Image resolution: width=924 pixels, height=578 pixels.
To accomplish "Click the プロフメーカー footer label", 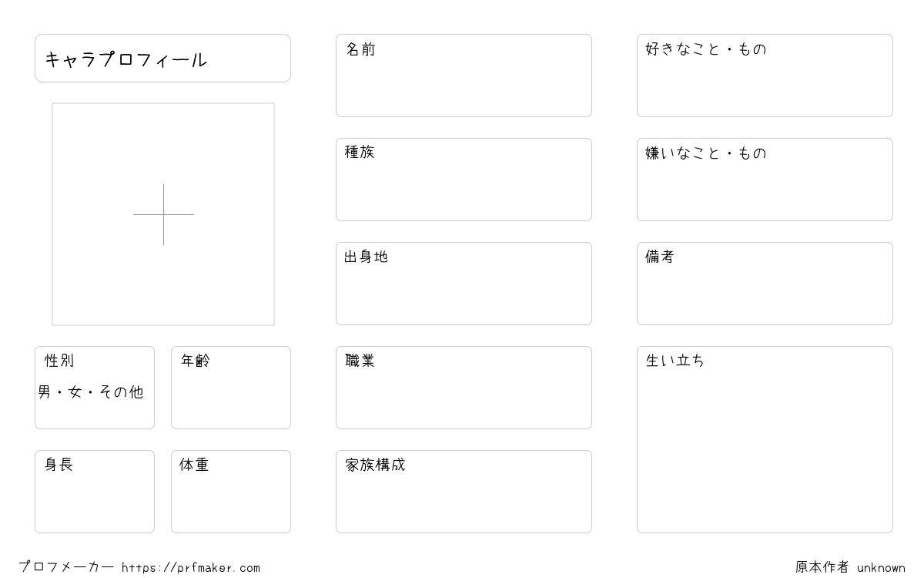I will pyautogui.click(x=66, y=567).
